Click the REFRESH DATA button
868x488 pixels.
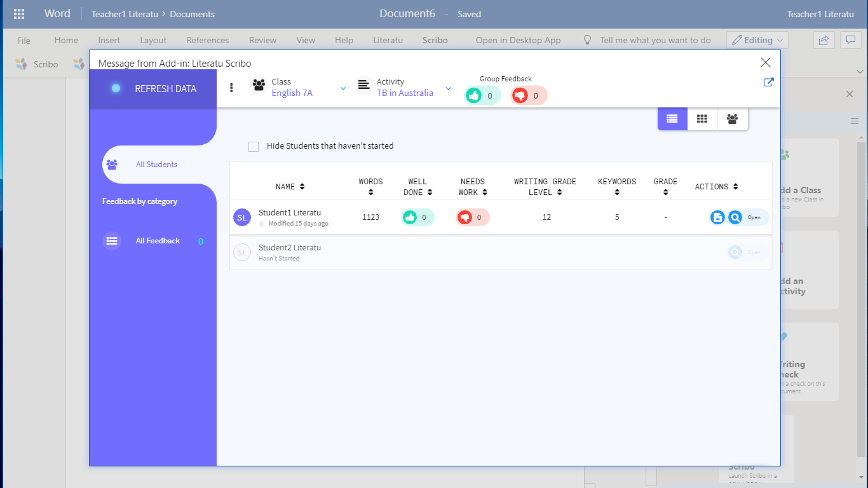(153, 88)
